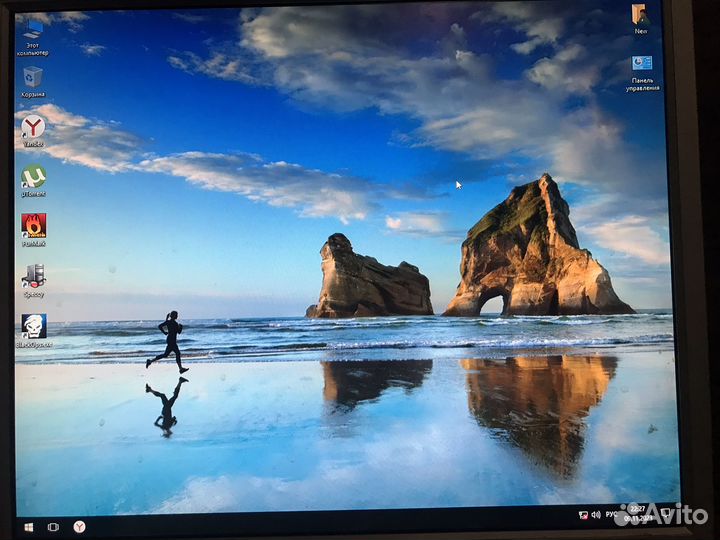Open the Windows Start menu
Screen dimensions: 720x540
28,526
